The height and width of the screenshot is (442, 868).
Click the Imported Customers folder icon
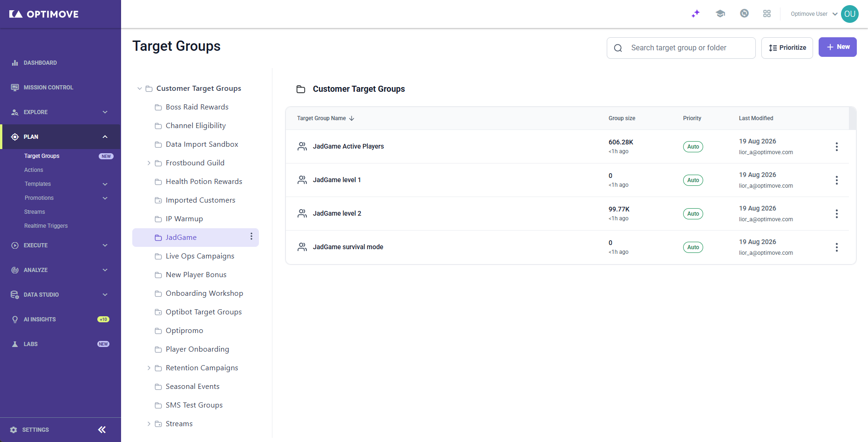pyautogui.click(x=158, y=200)
